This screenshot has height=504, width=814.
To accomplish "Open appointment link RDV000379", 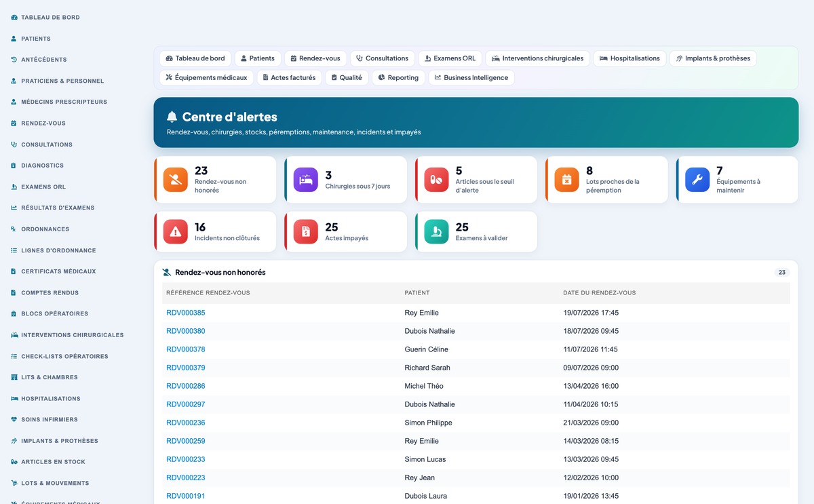I will pyautogui.click(x=186, y=368).
